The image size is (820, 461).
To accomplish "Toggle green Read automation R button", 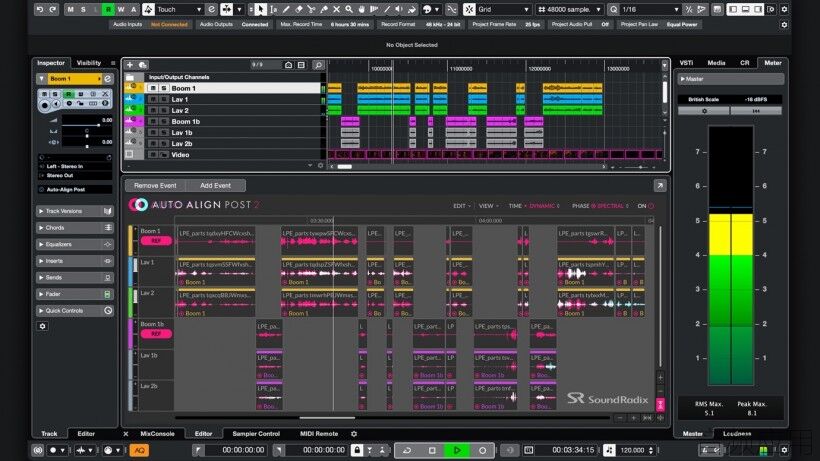I will pyautogui.click(x=108, y=9).
